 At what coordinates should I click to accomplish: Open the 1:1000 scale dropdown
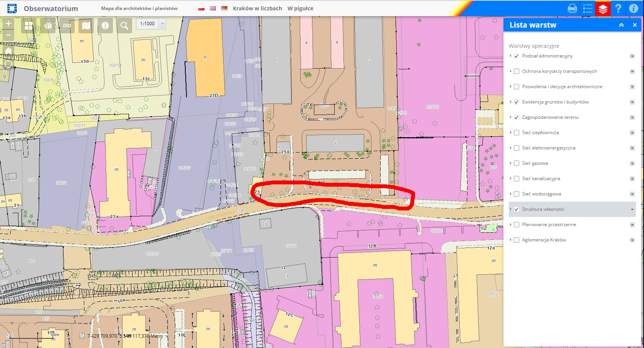(x=162, y=24)
